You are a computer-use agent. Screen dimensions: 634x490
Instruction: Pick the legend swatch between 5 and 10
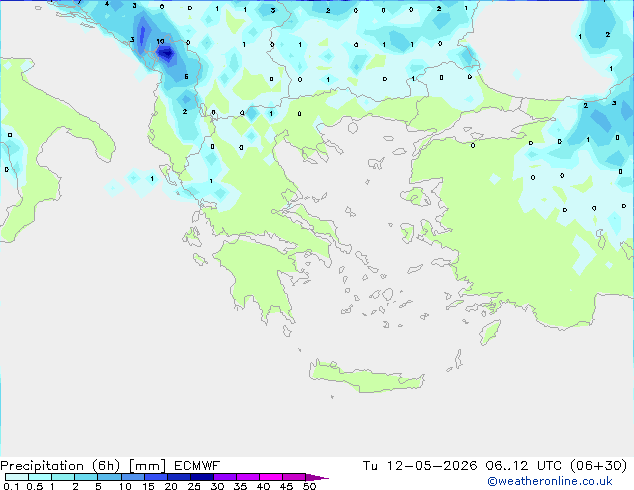point(109,477)
